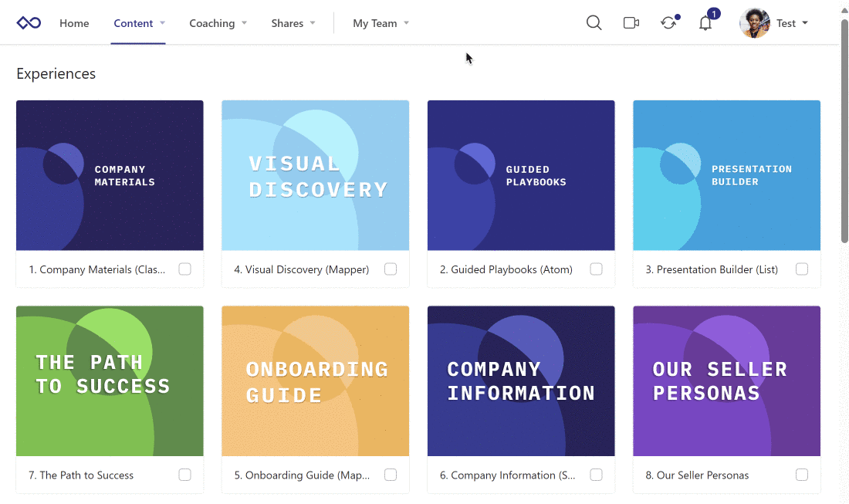849x504 pixels.
Task: Click the scrollbar up arrow
Action: (842, 9)
